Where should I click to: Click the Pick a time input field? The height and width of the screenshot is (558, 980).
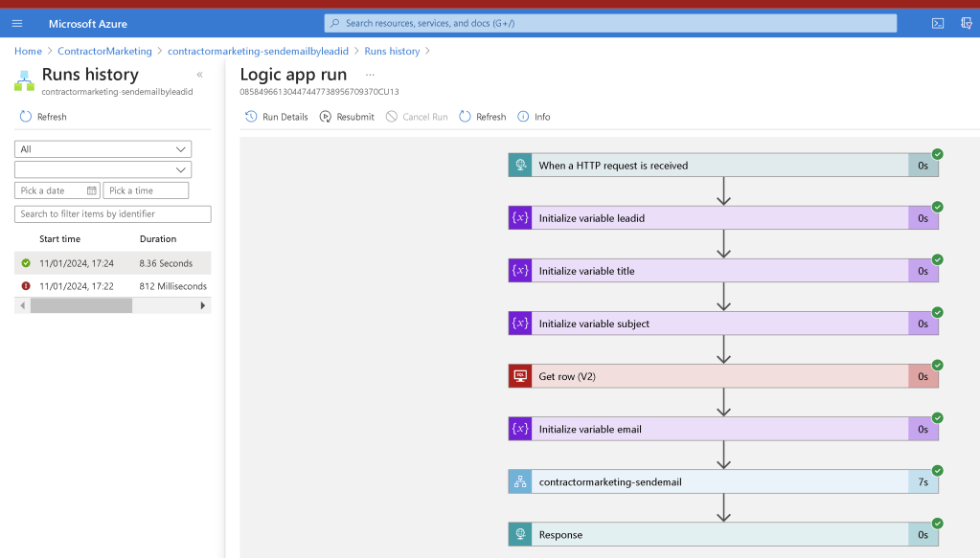(146, 190)
